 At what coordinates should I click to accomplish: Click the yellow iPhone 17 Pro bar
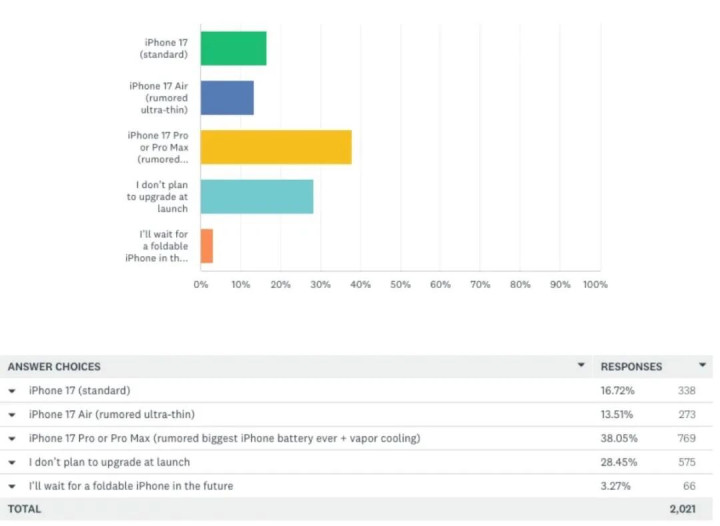pos(276,147)
